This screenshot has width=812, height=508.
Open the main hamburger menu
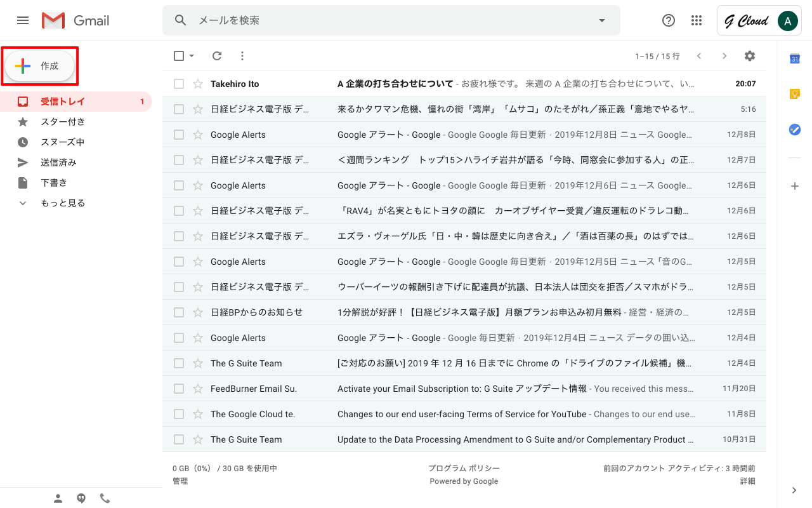coord(23,20)
